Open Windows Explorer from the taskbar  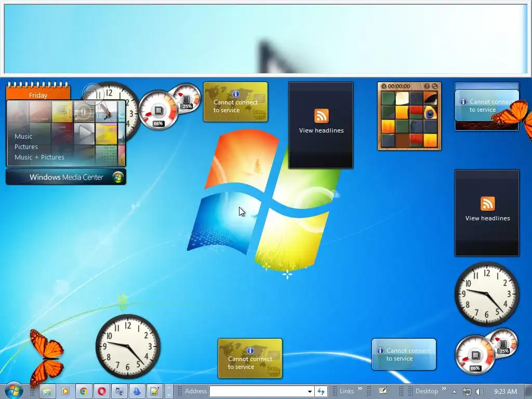click(x=47, y=391)
